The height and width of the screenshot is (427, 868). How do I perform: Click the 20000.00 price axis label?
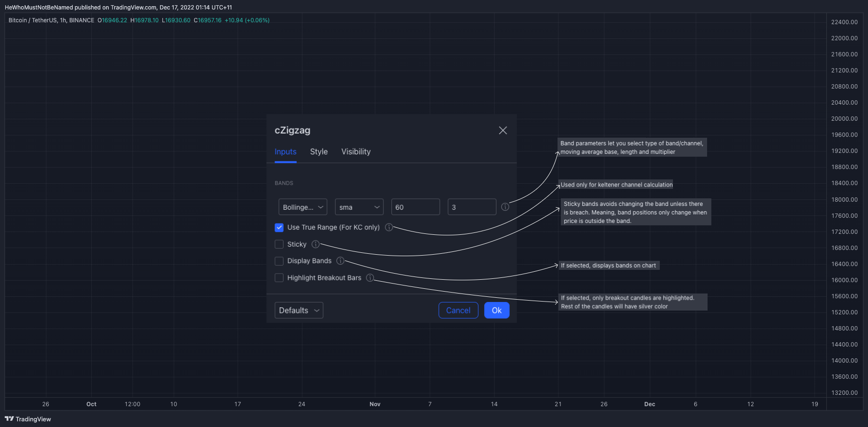tap(844, 119)
